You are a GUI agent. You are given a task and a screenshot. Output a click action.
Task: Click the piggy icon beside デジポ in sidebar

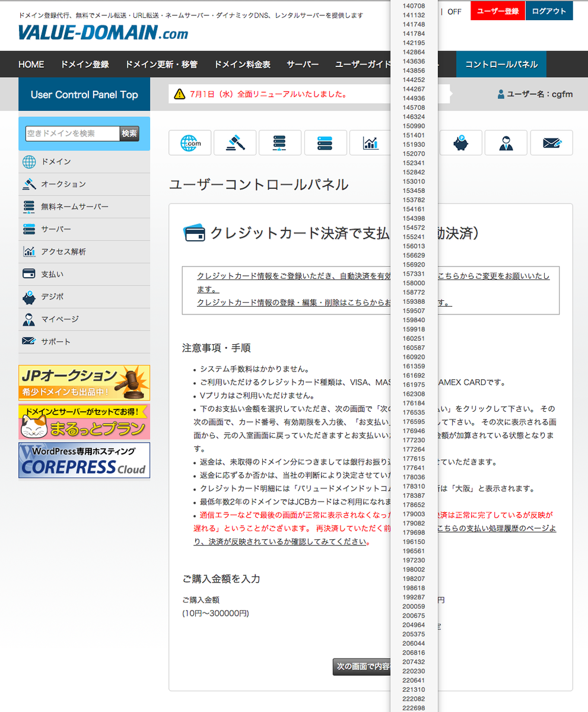click(28, 297)
